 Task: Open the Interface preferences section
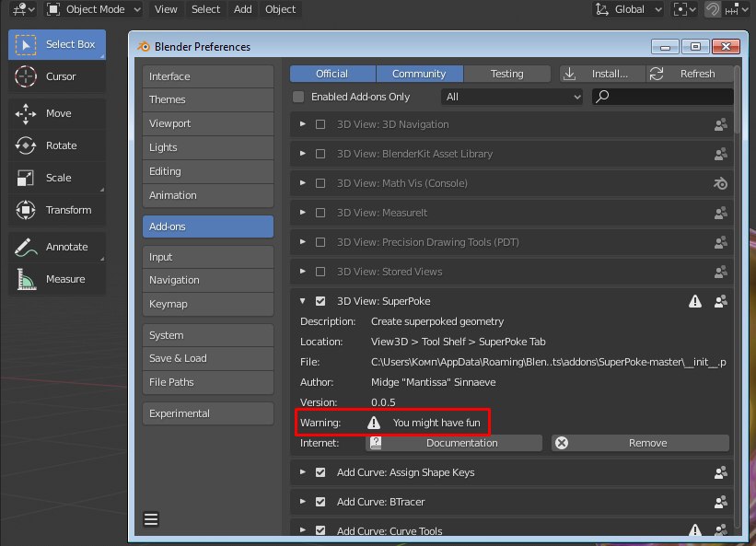tap(208, 76)
